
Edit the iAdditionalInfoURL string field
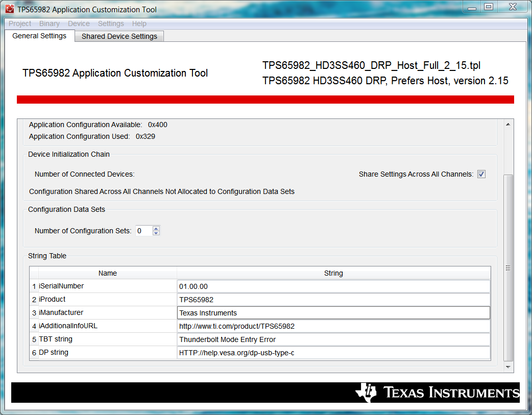(333, 326)
